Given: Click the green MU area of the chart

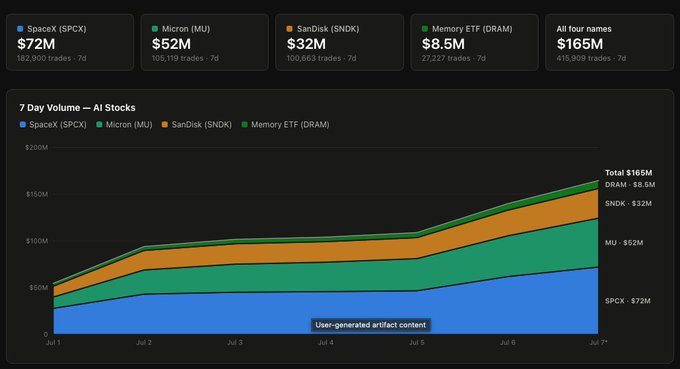Looking at the screenshot, I should click(x=325, y=278).
